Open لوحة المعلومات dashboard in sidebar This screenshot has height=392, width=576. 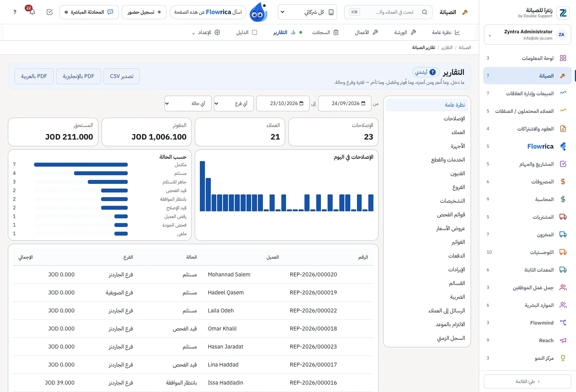click(x=527, y=58)
